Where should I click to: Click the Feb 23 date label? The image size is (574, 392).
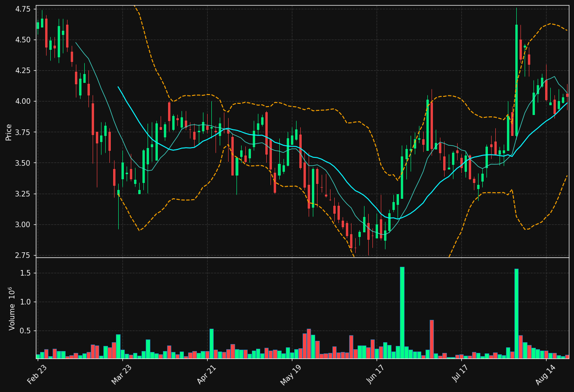[x=37, y=375]
